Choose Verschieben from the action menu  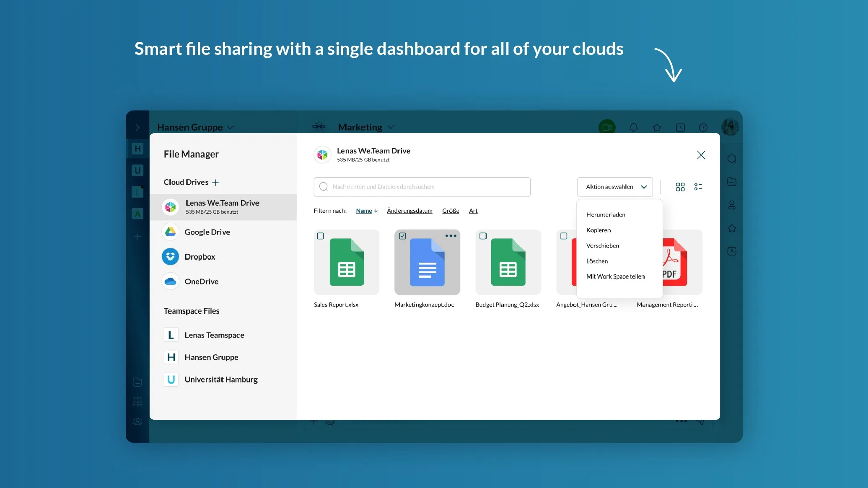point(602,246)
